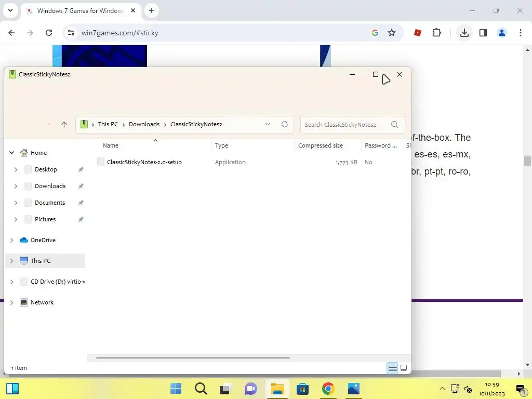Click the win7games.com address bar
This screenshot has height=399, width=532.
[217, 33]
